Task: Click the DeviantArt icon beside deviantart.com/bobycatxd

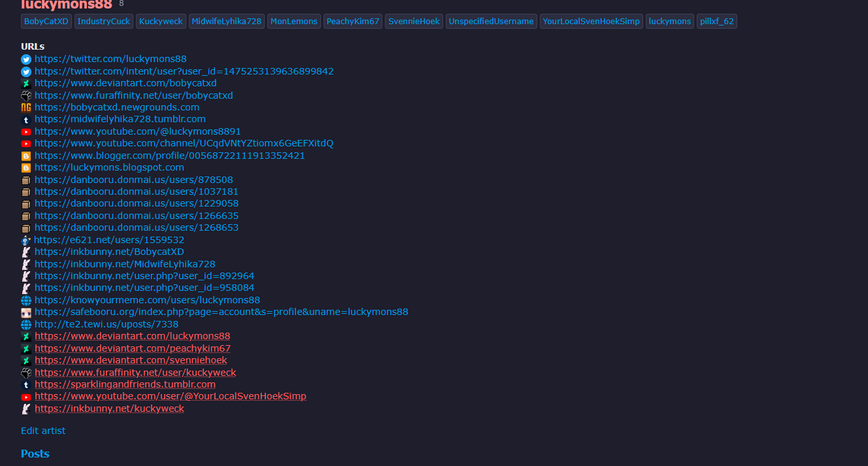Action: 26,84
